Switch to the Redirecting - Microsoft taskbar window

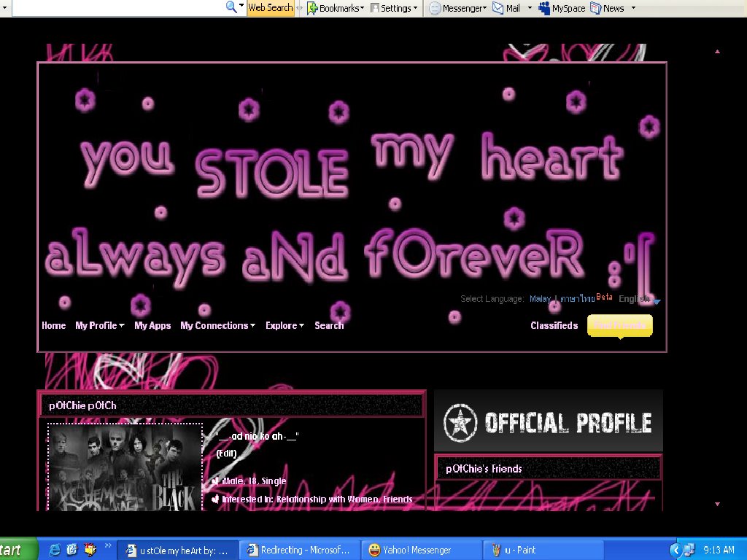point(300,550)
